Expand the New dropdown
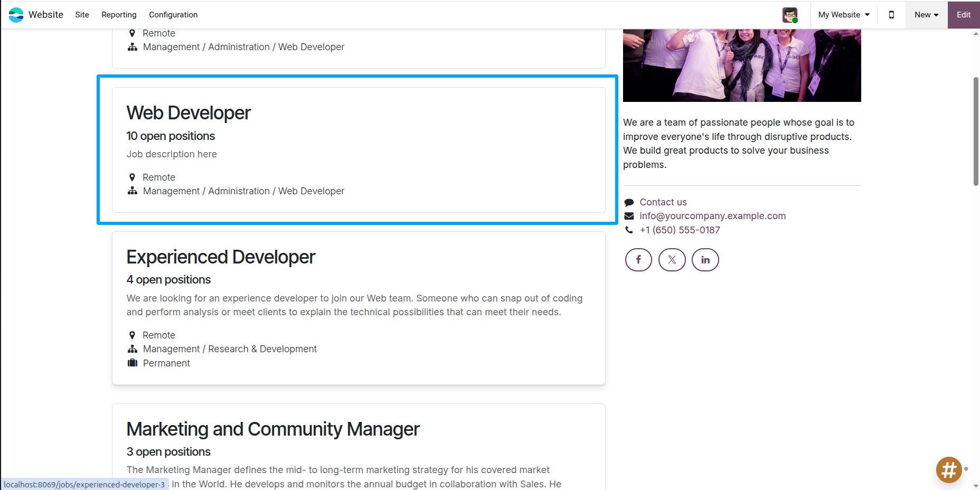The height and width of the screenshot is (490, 980). [x=926, y=15]
